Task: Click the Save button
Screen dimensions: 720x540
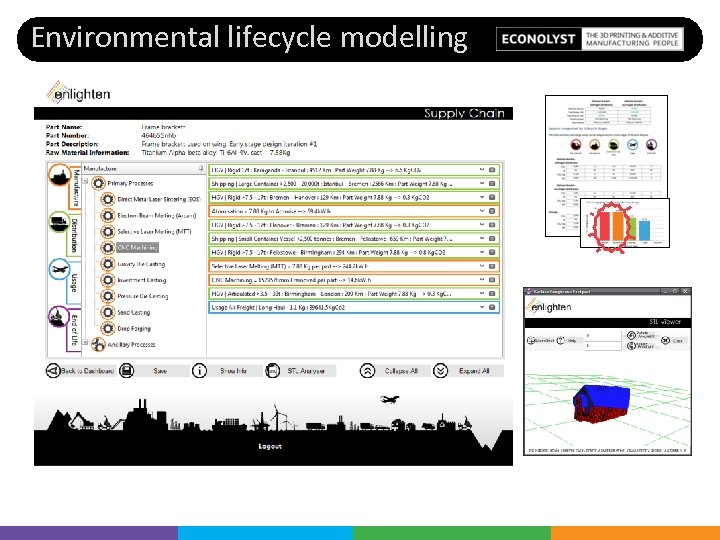Action: coord(154,371)
